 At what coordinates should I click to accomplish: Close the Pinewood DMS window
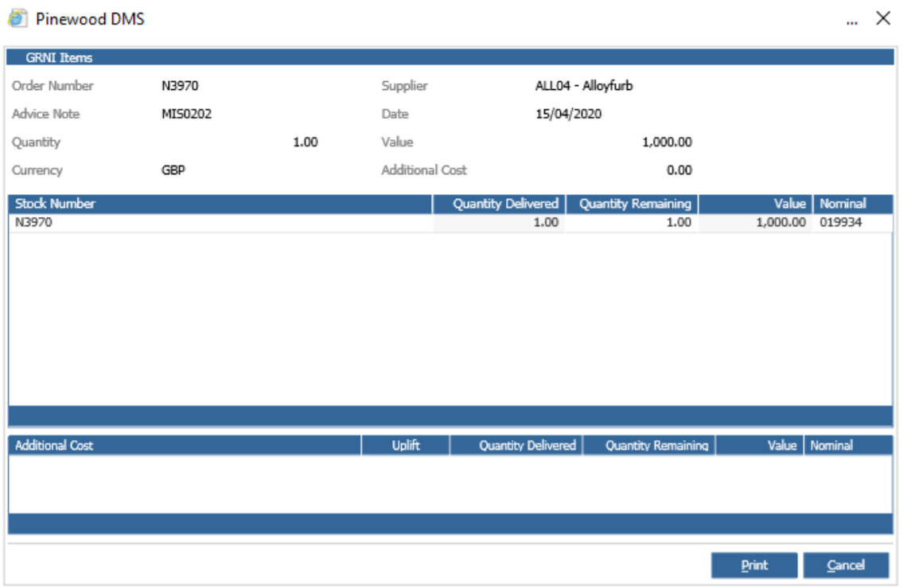(883, 18)
